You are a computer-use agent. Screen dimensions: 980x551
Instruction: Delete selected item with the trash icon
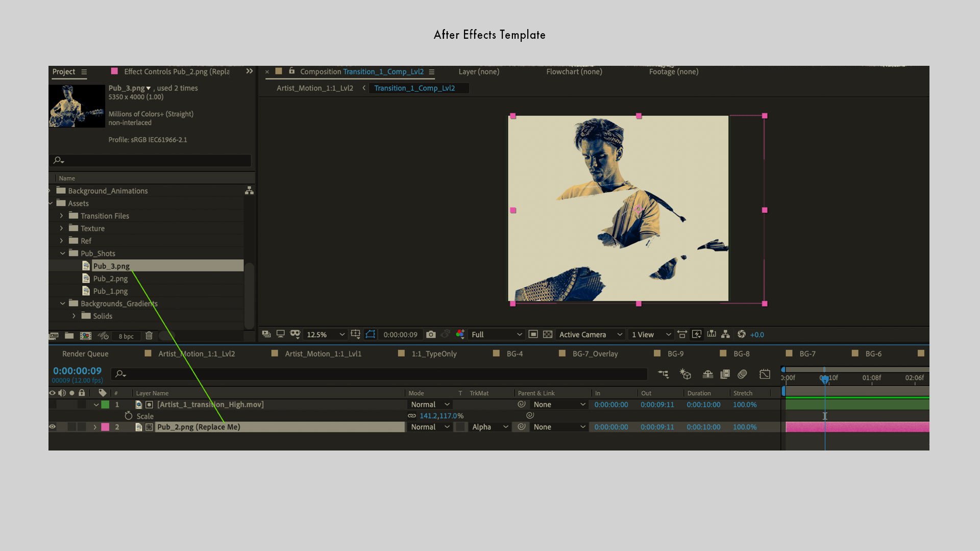149,336
